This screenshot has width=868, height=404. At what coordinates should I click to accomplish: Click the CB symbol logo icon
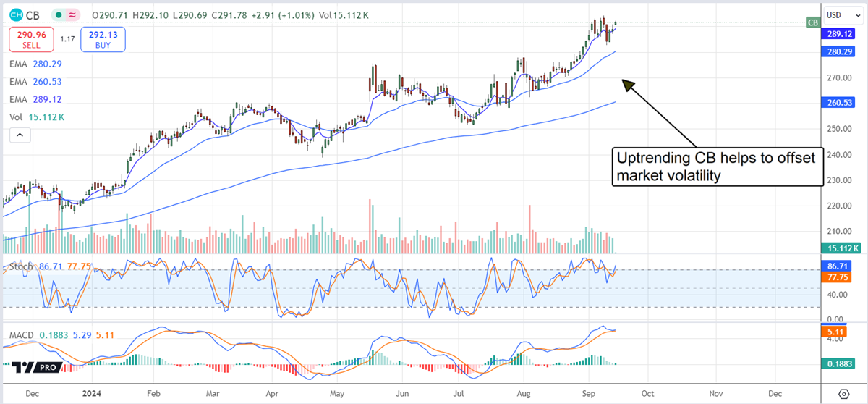pos(16,15)
